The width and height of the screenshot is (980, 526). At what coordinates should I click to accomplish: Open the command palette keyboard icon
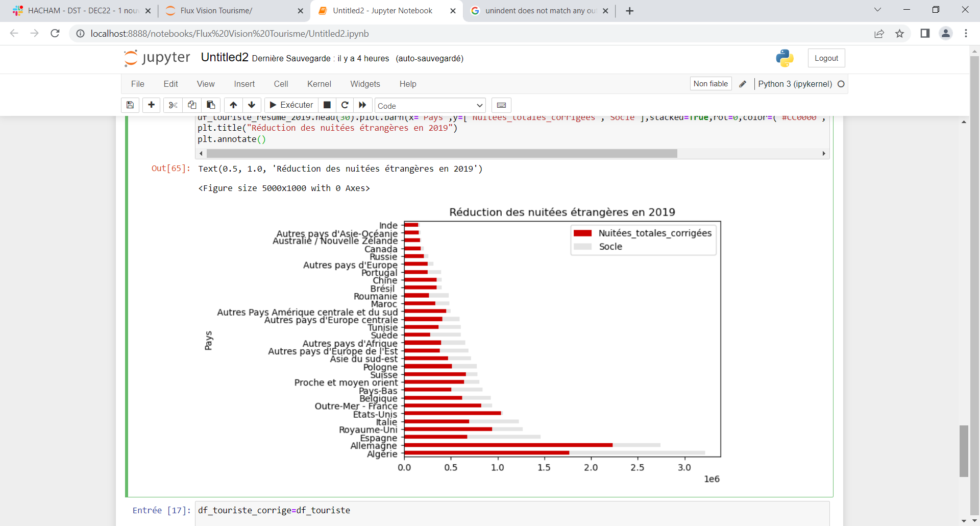[501, 105]
